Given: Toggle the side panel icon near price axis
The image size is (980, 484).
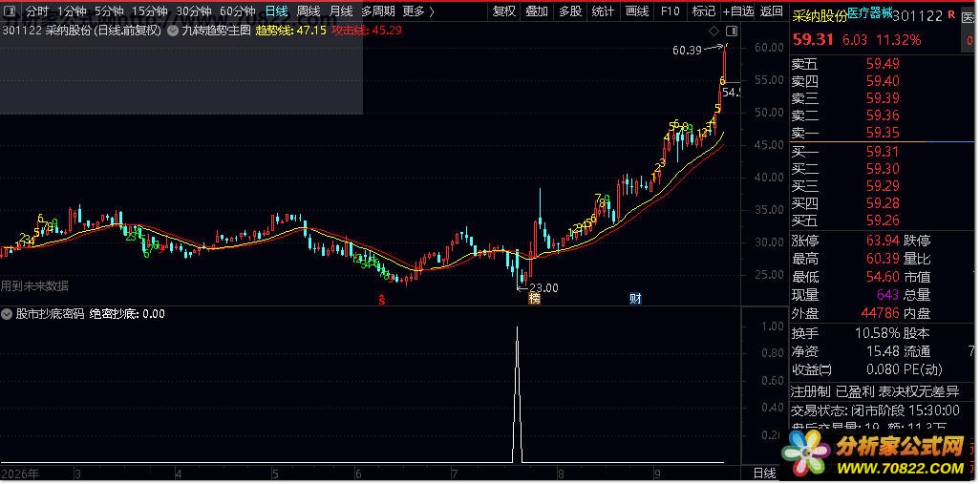Looking at the screenshot, I should point(732,32).
